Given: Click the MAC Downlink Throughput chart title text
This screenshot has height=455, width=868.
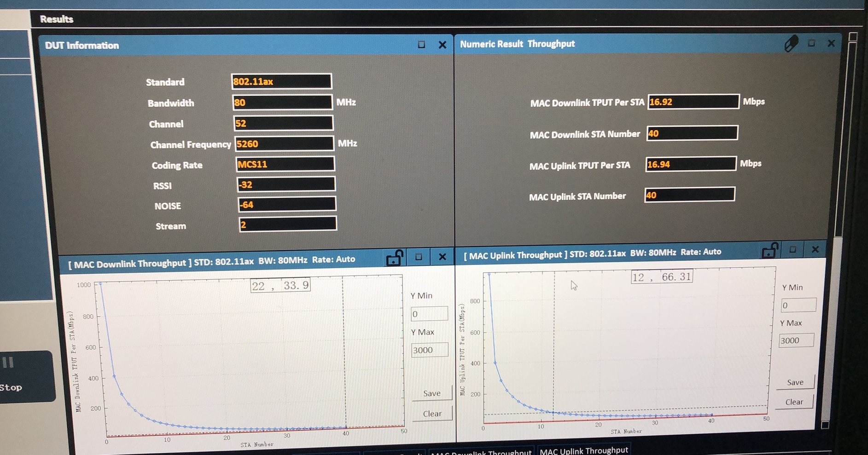Looking at the screenshot, I should pos(212,262).
